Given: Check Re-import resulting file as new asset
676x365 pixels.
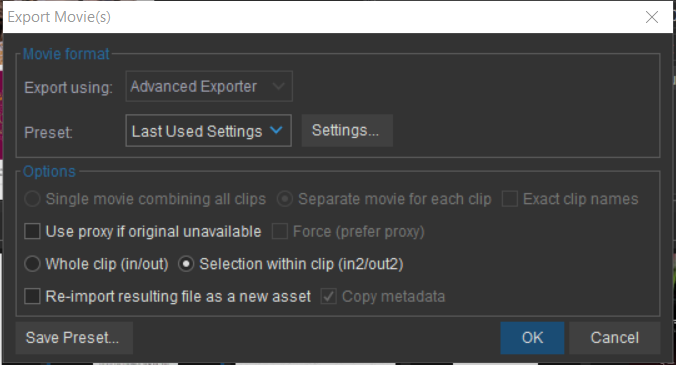Looking at the screenshot, I should [32, 296].
